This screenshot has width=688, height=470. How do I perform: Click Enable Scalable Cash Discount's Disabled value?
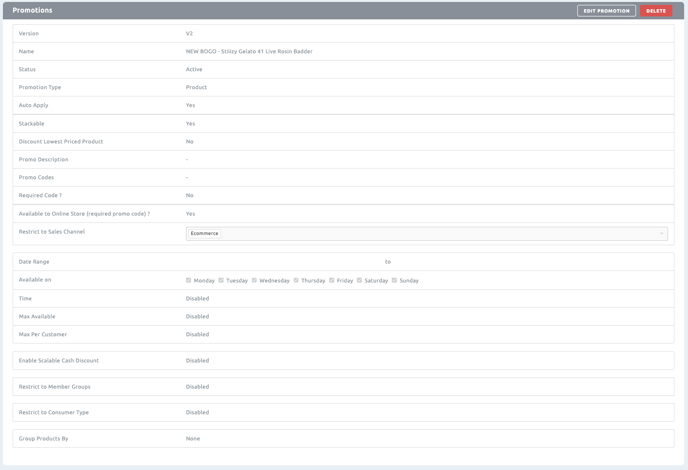point(197,360)
